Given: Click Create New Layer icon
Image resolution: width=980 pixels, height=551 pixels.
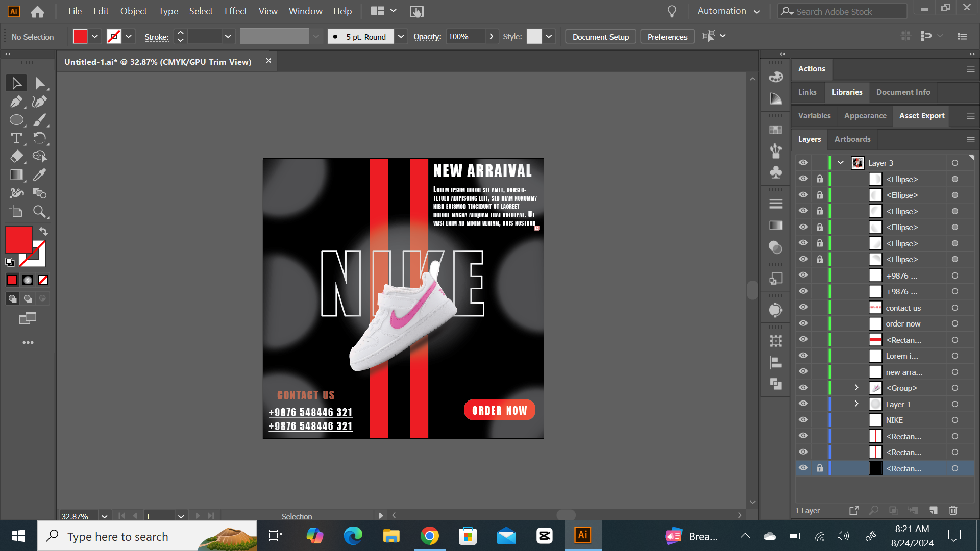Looking at the screenshot, I should [x=934, y=510].
